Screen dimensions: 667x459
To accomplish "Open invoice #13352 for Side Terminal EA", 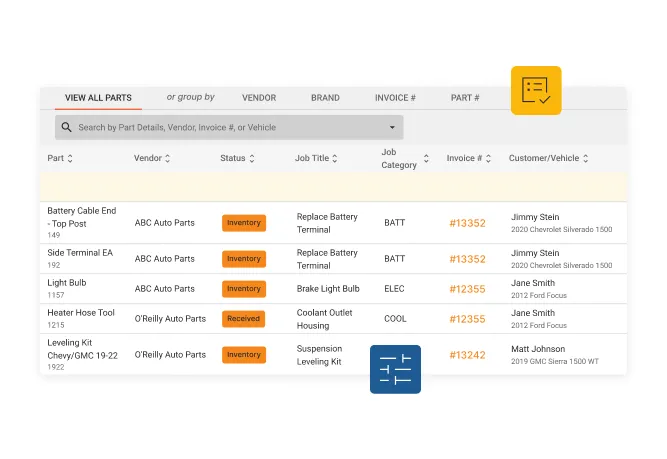I will point(467,259).
